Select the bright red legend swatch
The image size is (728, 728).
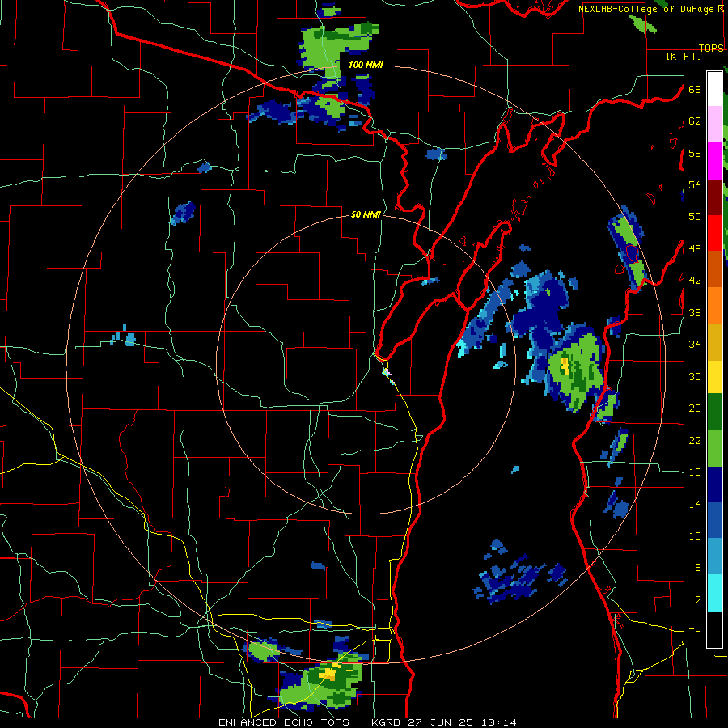(x=714, y=233)
